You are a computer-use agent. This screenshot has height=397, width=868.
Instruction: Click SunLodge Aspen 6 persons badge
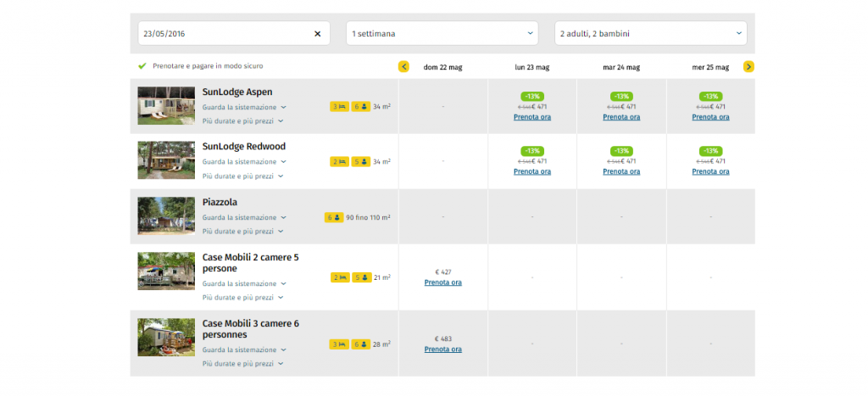(361, 107)
